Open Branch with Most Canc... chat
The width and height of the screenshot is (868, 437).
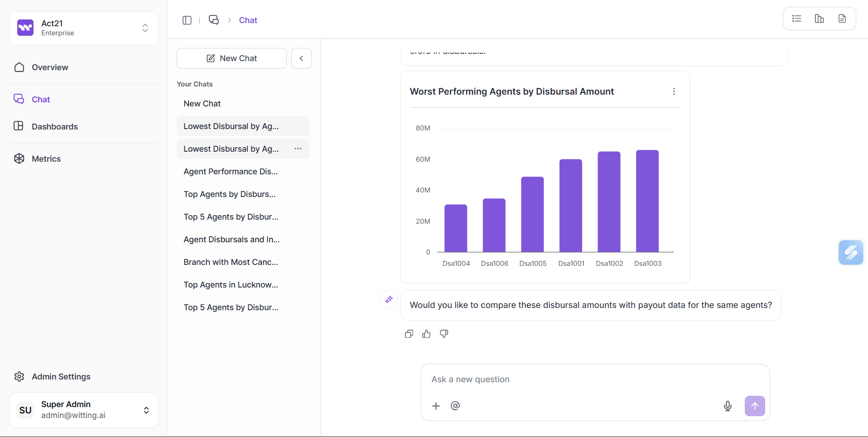tap(231, 262)
